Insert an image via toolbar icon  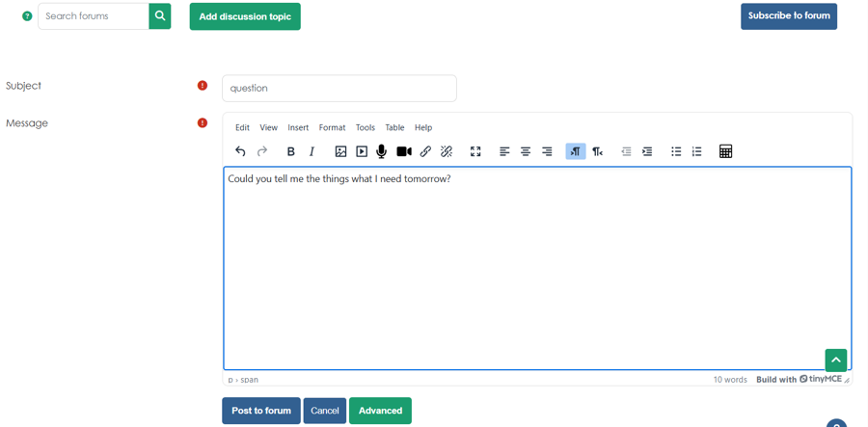[x=340, y=151]
